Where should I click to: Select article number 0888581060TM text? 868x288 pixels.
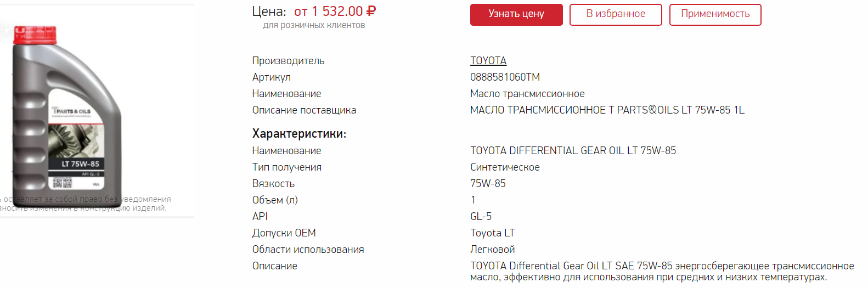click(505, 77)
